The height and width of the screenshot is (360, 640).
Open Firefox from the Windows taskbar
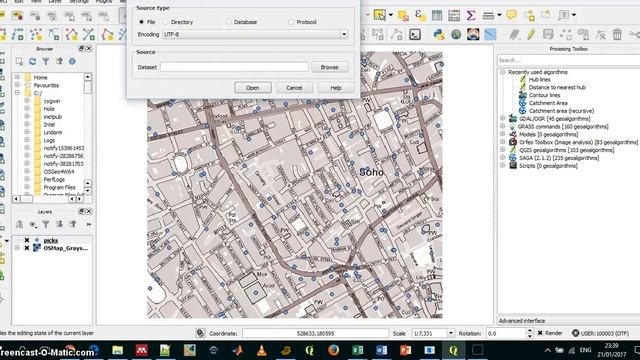(333, 350)
